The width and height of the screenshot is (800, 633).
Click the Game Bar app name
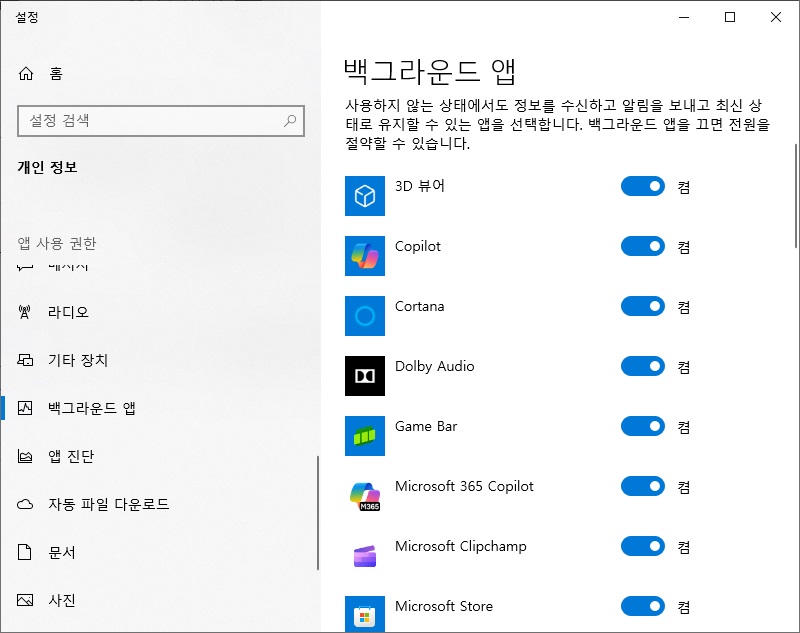click(x=426, y=426)
